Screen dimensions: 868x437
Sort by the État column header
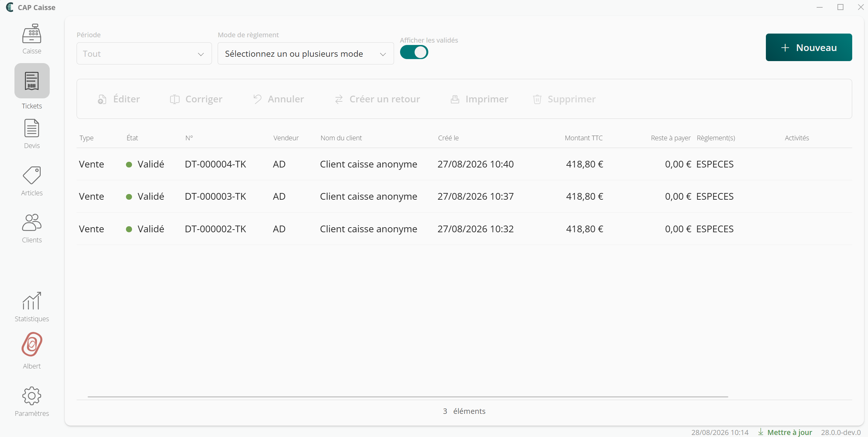pyautogui.click(x=132, y=138)
